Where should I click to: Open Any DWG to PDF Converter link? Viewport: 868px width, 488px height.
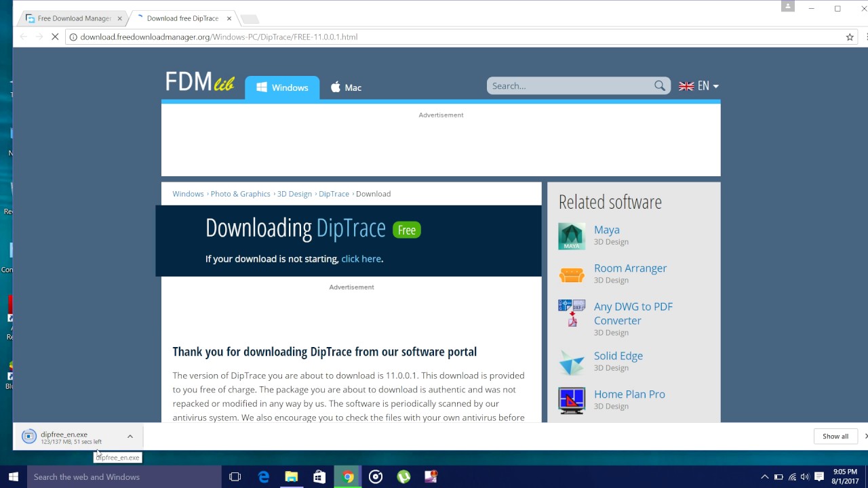633,313
